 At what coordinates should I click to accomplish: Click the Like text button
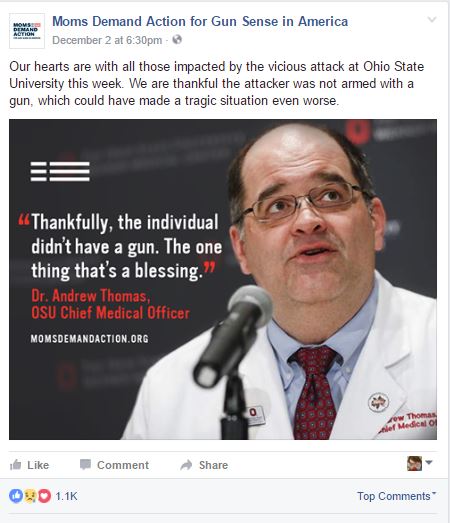click(38, 465)
